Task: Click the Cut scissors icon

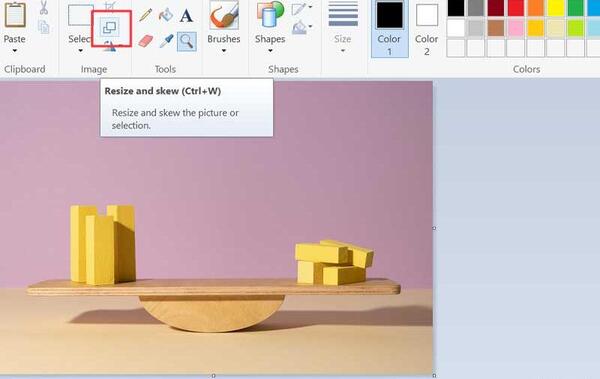Action: (44, 8)
